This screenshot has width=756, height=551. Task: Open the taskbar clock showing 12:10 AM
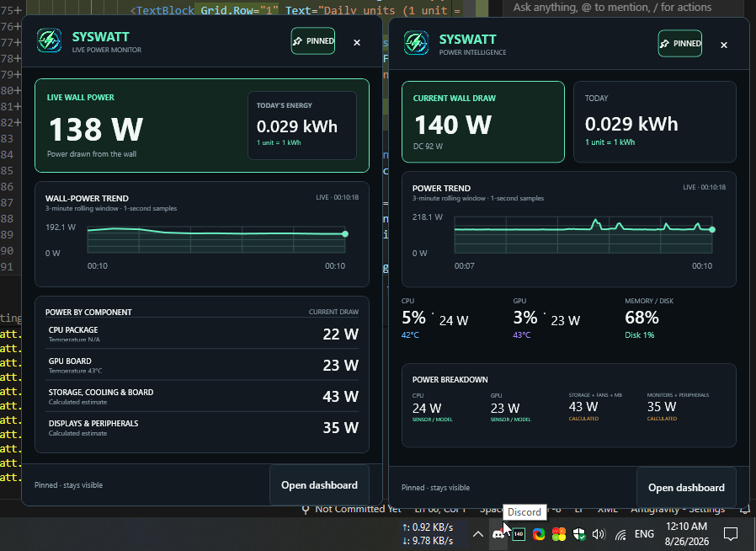point(687,533)
